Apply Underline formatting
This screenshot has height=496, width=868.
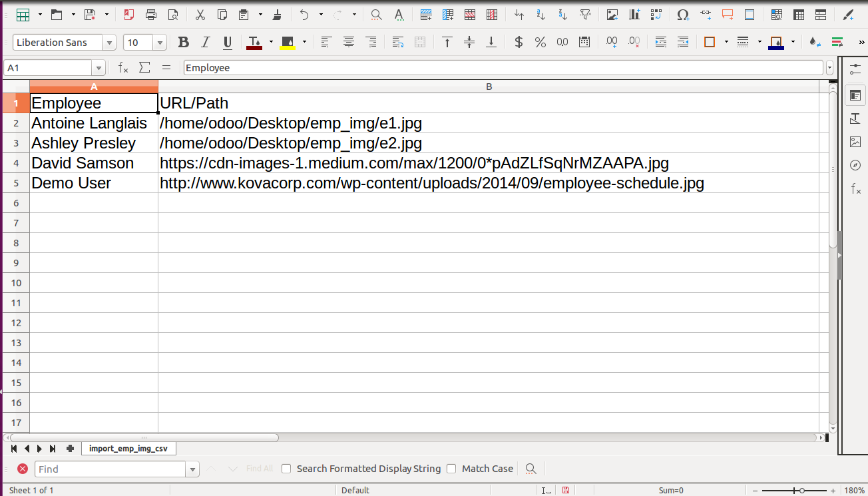click(x=228, y=43)
